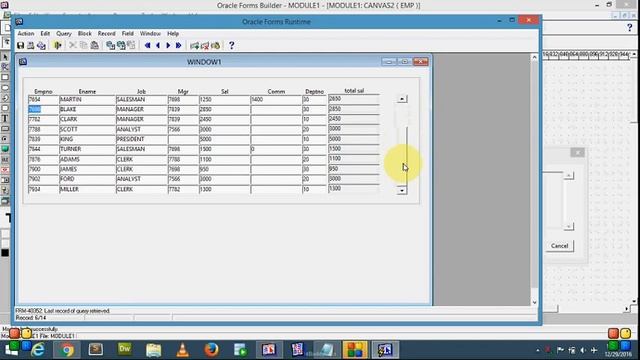Open the Record menu

107,33
